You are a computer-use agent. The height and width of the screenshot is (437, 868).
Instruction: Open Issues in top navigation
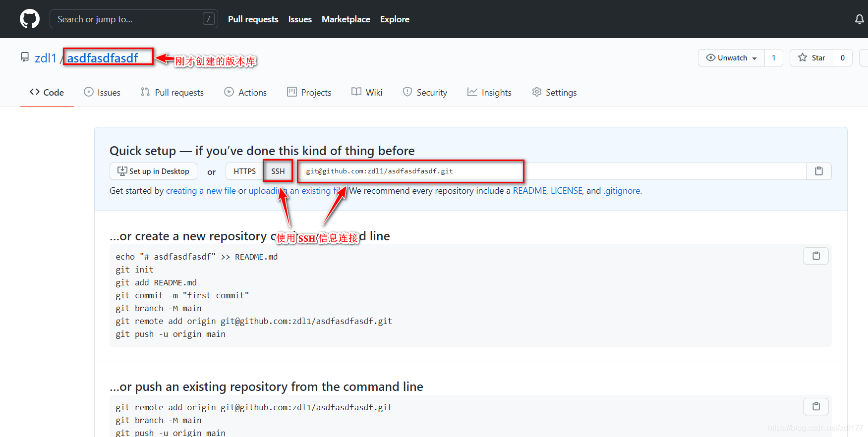click(300, 19)
